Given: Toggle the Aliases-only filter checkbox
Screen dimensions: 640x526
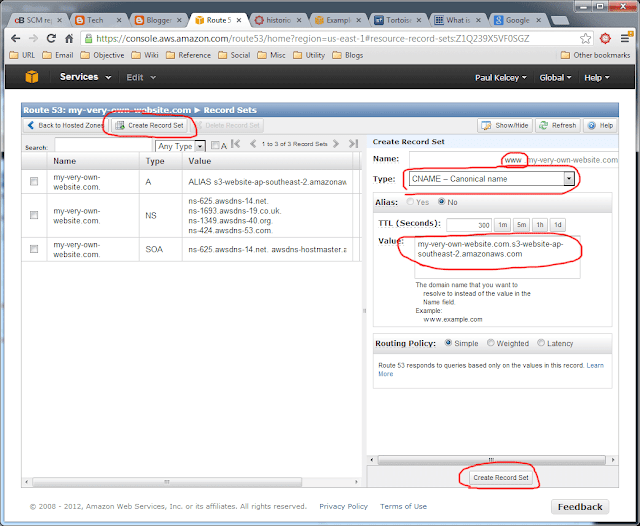Looking at the screenshot, I should tap(215, 145).
